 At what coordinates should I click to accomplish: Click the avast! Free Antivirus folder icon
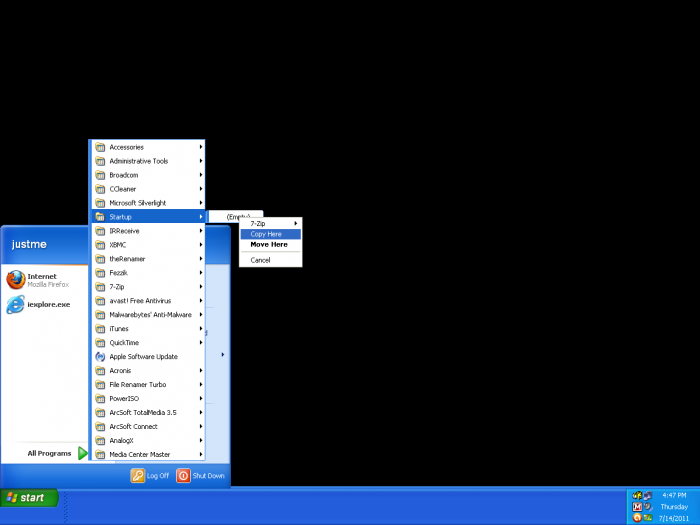point(100,301)
